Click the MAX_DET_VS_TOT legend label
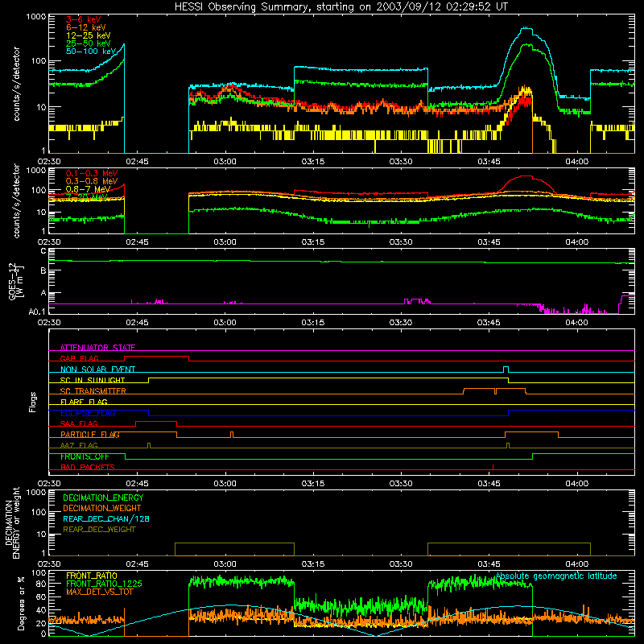This screenshot has height=644, width=644. coord(99,592)
